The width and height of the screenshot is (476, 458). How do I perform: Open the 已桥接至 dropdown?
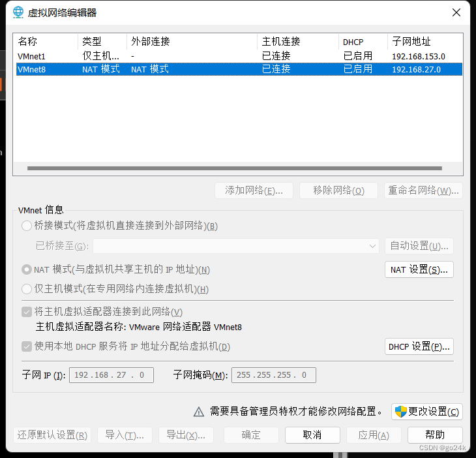(236, 246)
